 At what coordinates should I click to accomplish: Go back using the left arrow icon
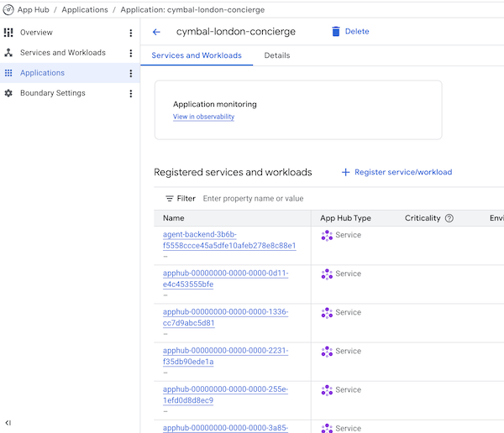pos(156,32)
